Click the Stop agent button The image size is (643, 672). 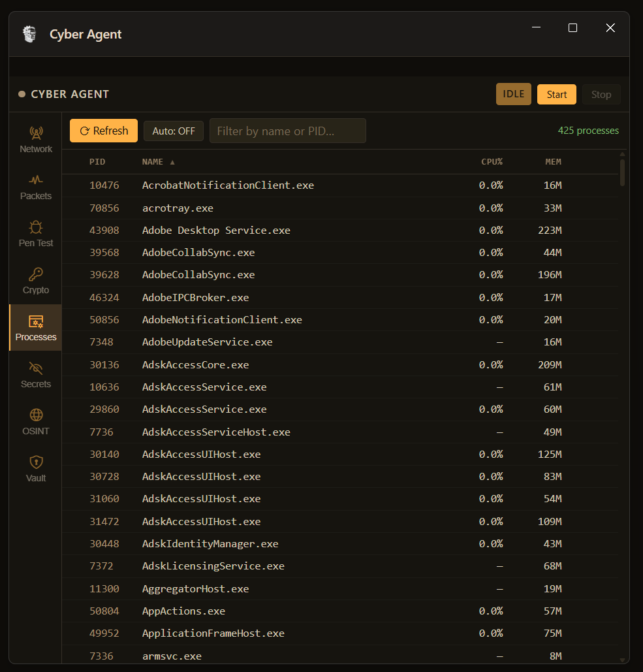pyautogui.click(x=601, y=94)
